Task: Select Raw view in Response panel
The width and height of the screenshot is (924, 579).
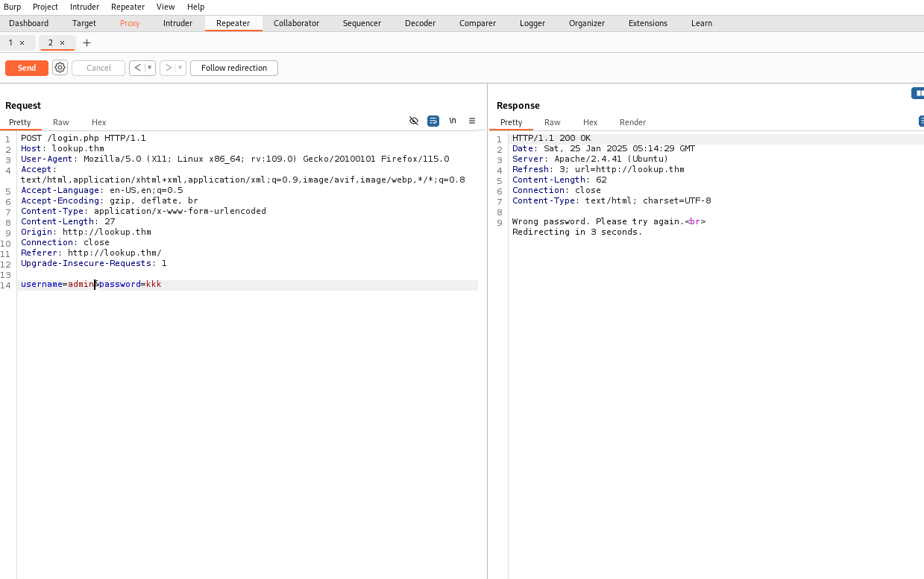Action: [553, 122]
